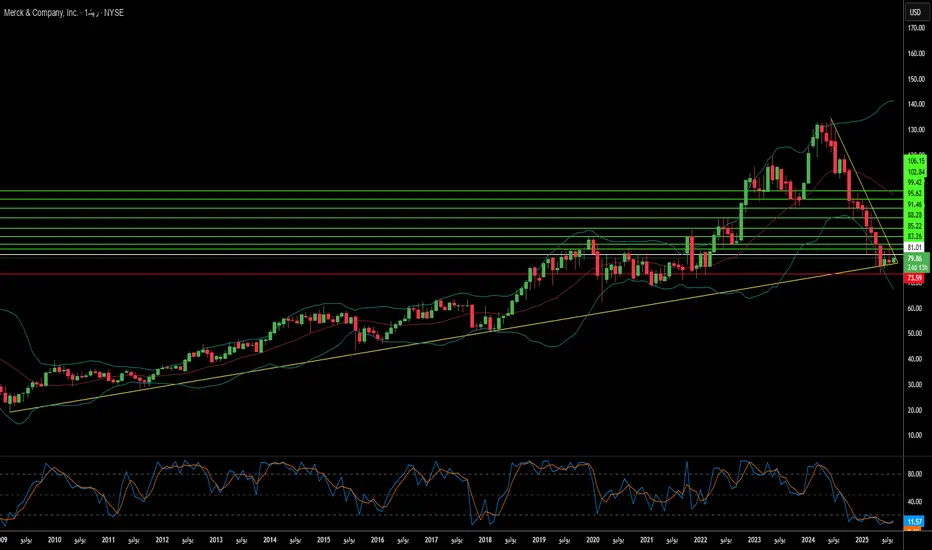
Task: Click the 88.28 price level label
Action: 915,215
